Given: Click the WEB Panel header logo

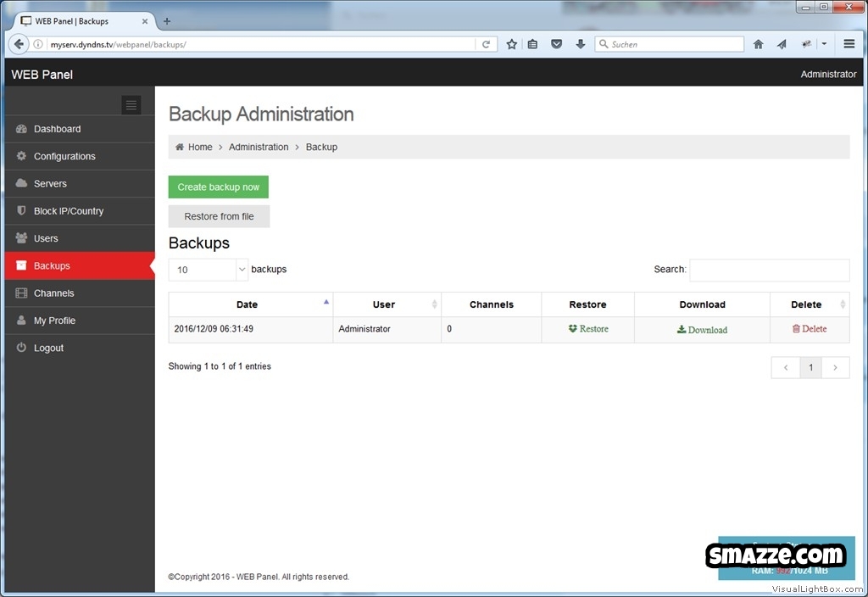Looking at the screenshot, I should (42, 75).
